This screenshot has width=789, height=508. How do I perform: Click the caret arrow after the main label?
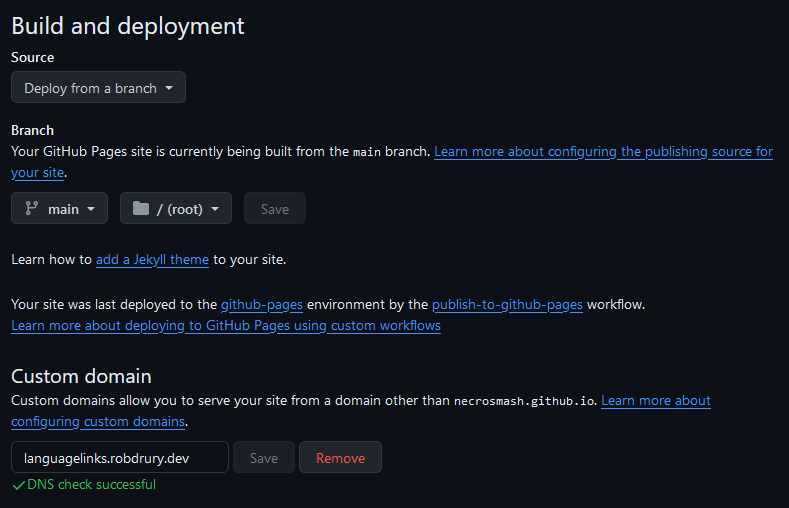click(91, 209)
